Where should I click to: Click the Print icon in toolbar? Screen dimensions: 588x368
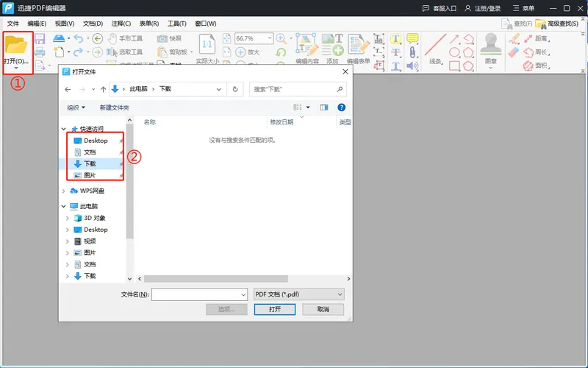coord(40,52)
